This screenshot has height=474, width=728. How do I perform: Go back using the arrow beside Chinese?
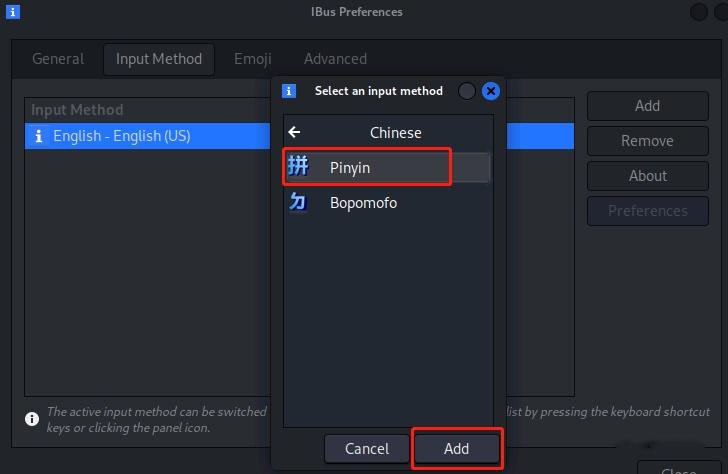tap(294, 132)
